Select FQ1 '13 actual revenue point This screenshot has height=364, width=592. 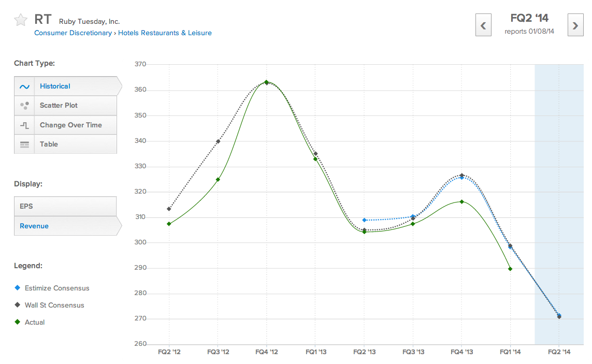pyautogui.click(x=315, y=159)
